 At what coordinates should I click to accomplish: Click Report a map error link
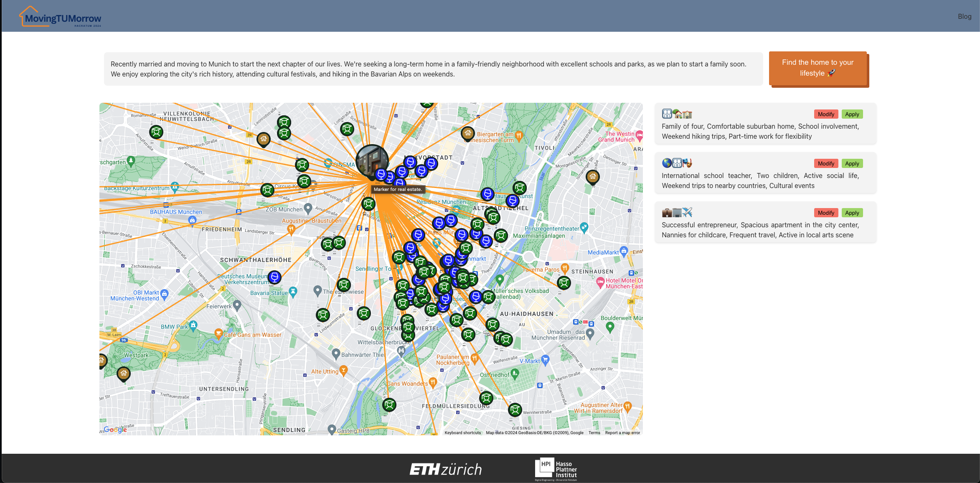point(622,433)
